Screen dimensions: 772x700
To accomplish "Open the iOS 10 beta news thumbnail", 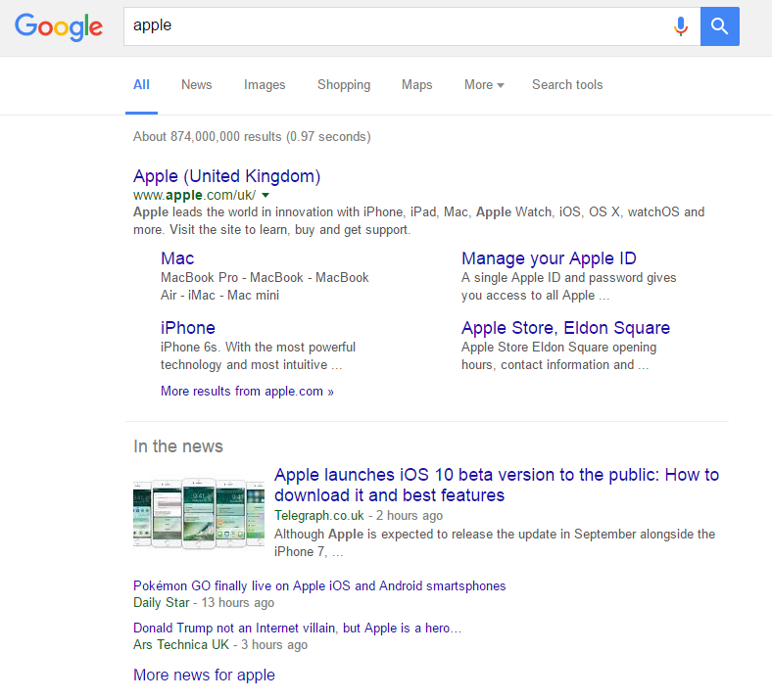I will (x=199, y=513).
